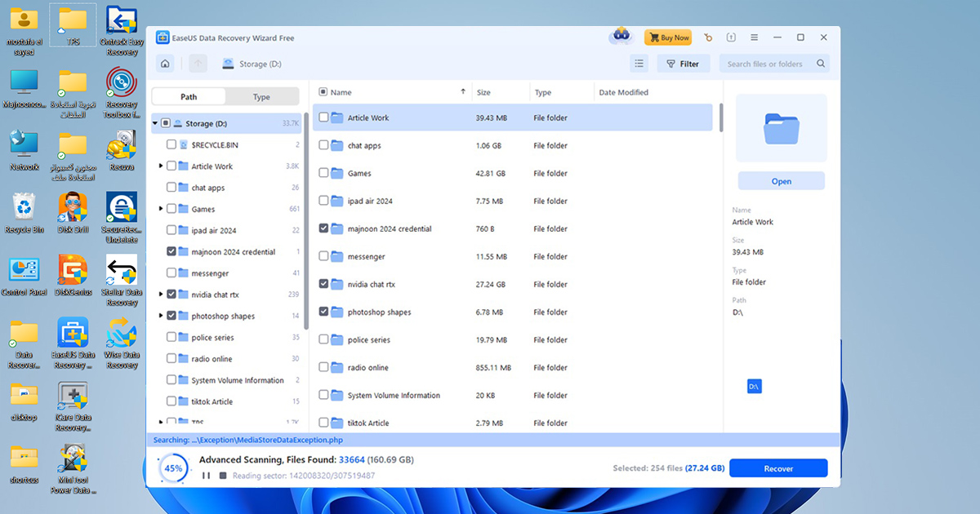Open the mascot assistant icon in title bar
The height and width of the screenshot is (514, 980).
point(621,37)
